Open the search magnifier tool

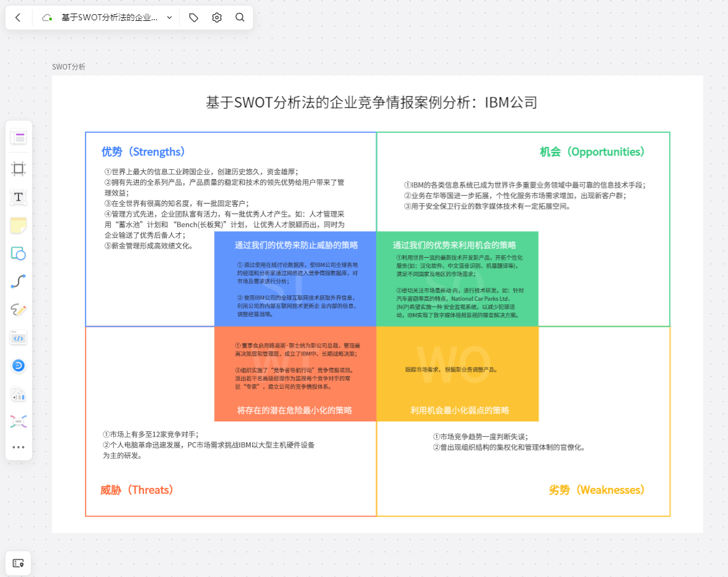240,18
